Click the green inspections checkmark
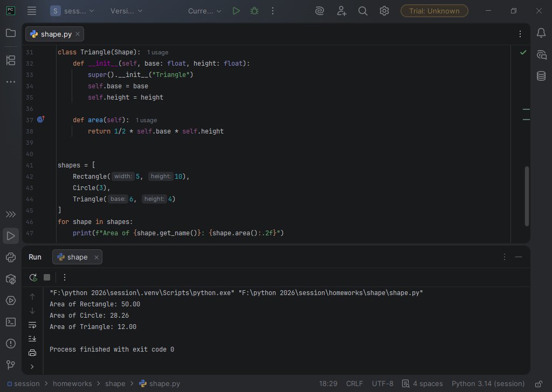The image size is (552, 392). click(523, 52)
